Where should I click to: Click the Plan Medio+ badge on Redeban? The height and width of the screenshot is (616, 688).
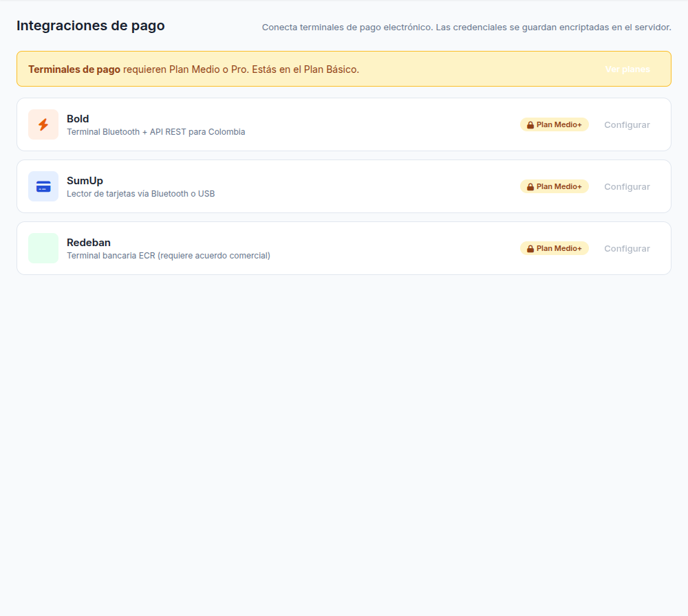554,248
